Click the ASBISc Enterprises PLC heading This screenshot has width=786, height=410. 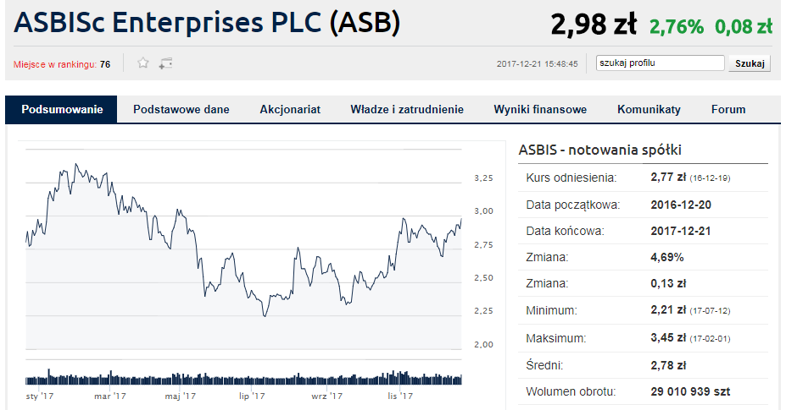pos(207,23)
